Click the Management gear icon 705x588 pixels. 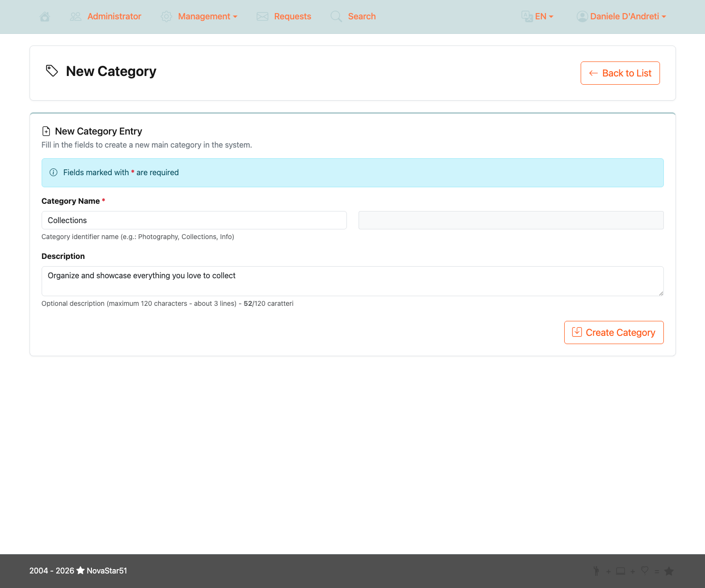pyautogui.click(x=166, y=16)
